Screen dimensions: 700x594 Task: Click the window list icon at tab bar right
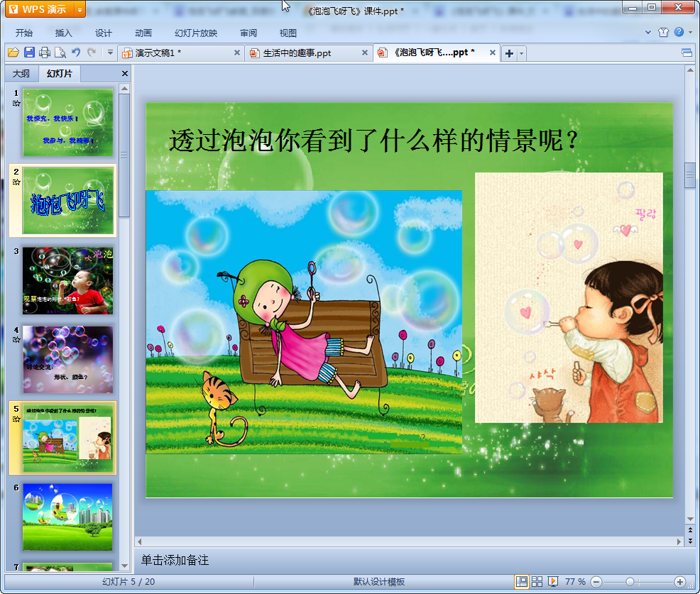(x=687, y=53)
